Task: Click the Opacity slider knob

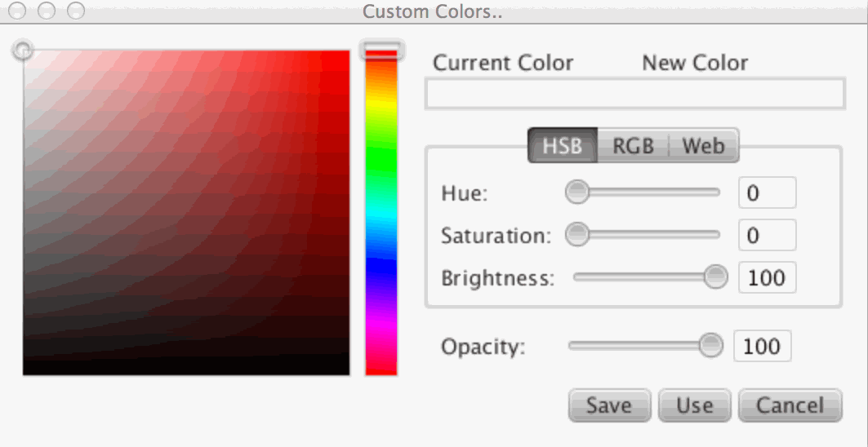Action: click(x=712, y=346)
